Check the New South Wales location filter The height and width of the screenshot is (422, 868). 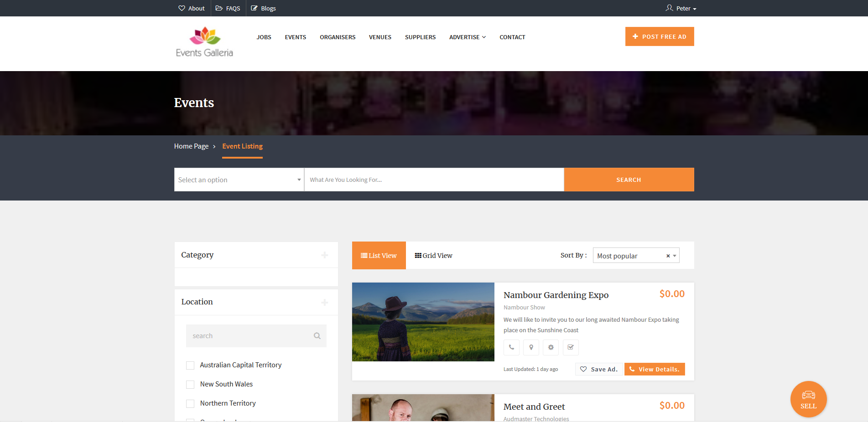pos(190,384)
